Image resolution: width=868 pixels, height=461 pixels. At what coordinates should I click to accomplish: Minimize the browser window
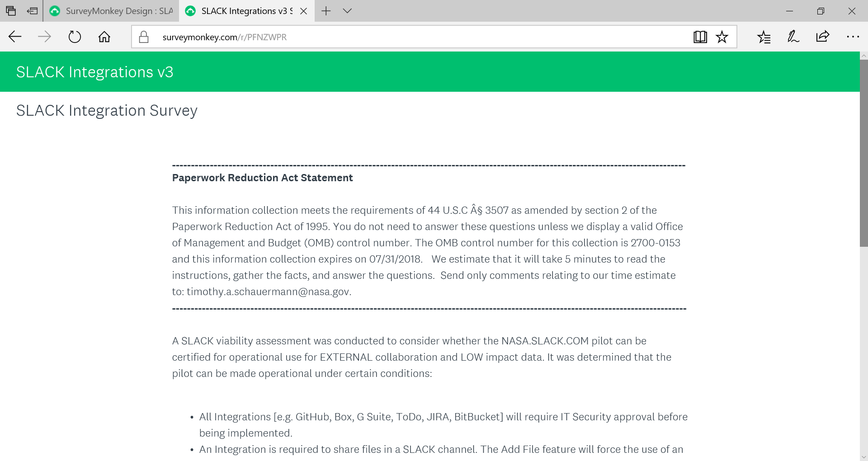point(790,11)
